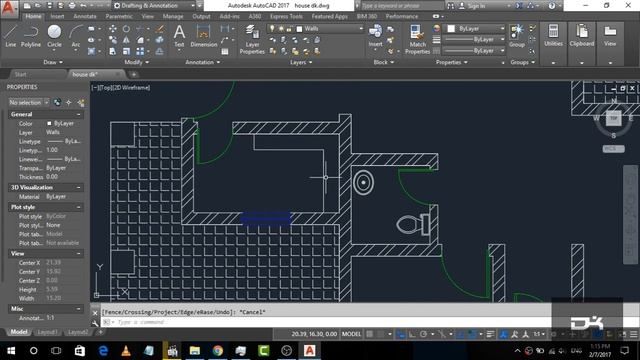Open the Insert block tool
Screen dimensions: 640x360
point(375,36)
